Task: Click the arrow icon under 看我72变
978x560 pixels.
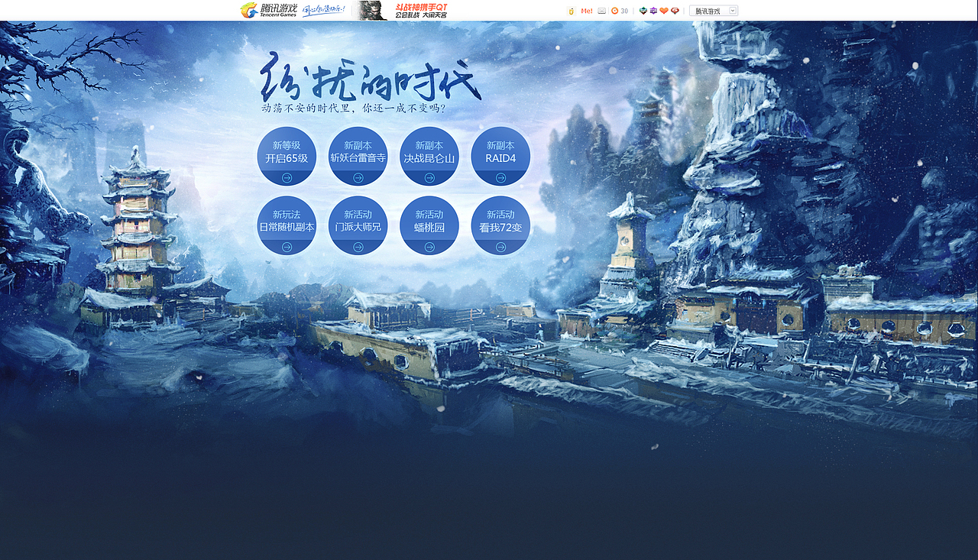Action: coord(500,247)
